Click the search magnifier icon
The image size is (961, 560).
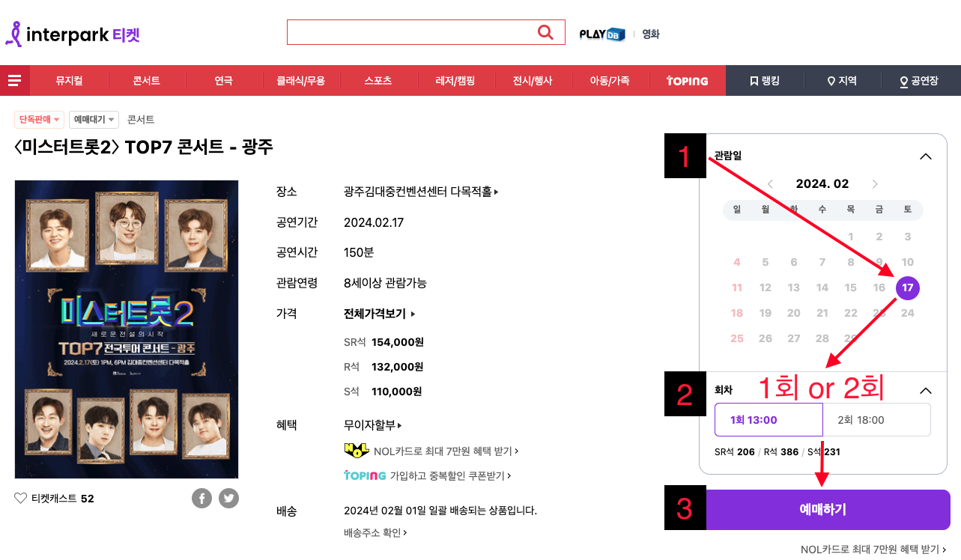545,31
